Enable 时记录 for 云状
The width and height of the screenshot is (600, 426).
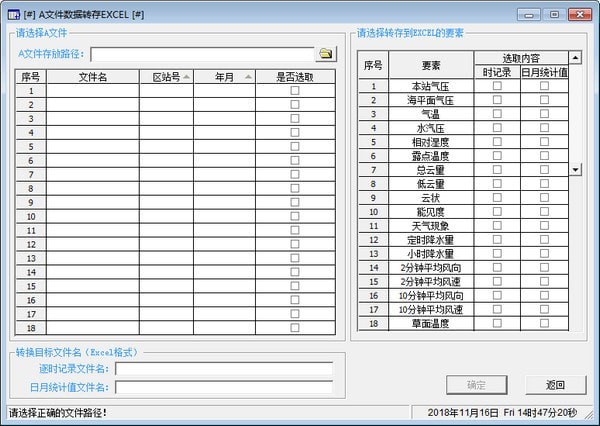click(x=497, y=197)
